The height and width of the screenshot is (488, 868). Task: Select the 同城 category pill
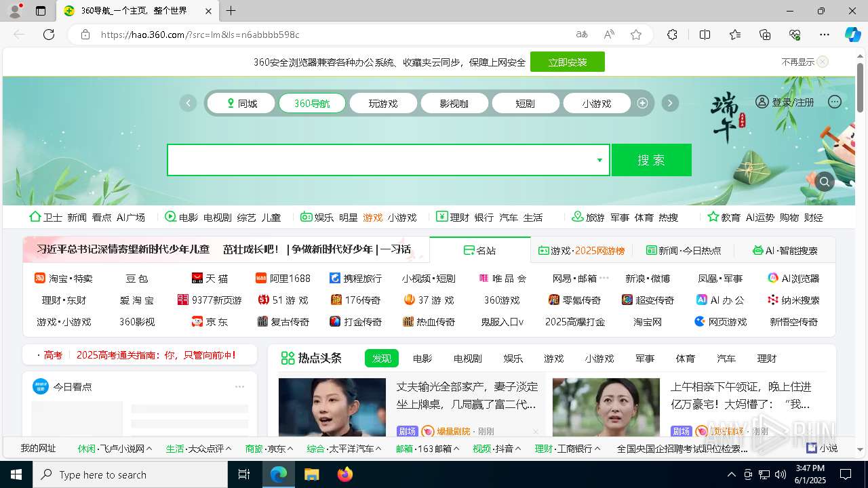[241, 103]
